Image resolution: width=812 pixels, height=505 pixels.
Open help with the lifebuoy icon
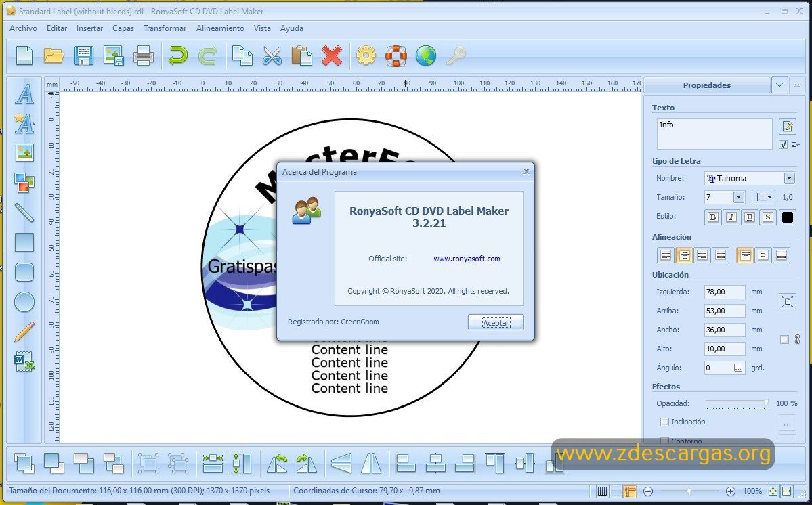396,56
